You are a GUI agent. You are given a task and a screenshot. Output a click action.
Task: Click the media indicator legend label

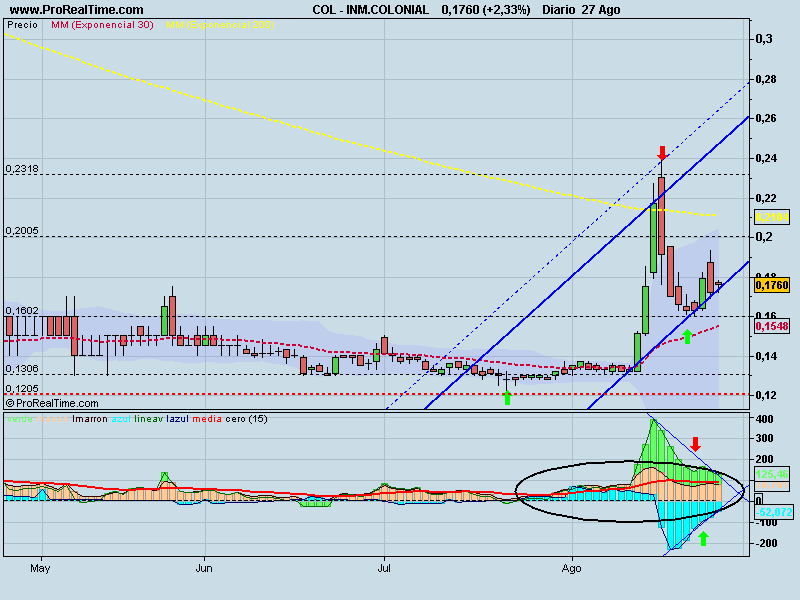(207, 419)
